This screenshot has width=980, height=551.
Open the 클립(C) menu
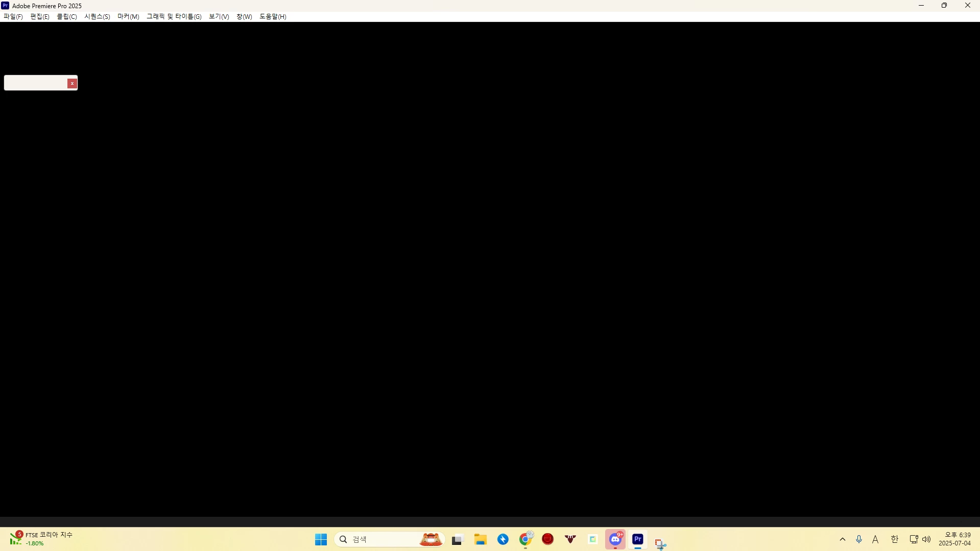[x=67, y=17]
